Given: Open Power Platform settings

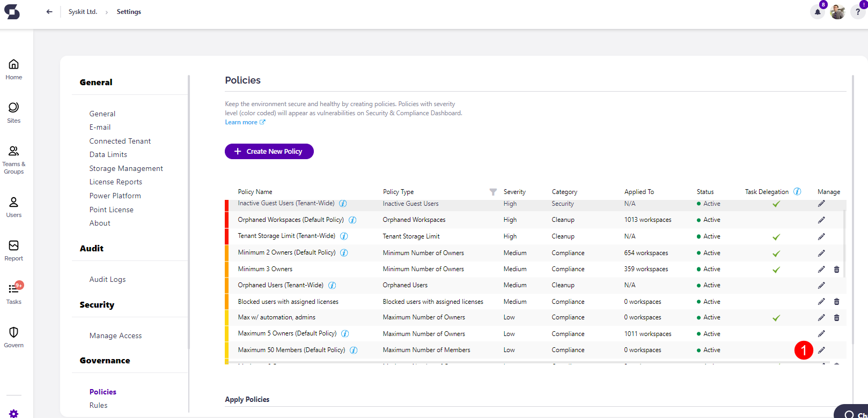Looking at the screenshot, I should pyautogui.click(x=115, y=196).
